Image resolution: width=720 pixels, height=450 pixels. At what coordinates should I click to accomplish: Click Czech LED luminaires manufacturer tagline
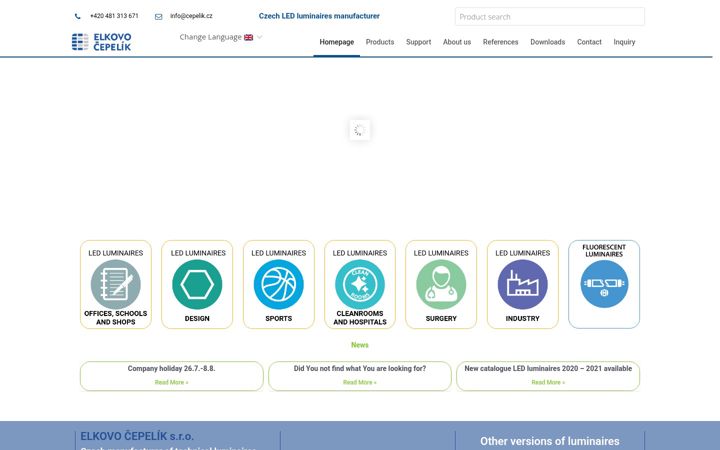coord(319,16)
